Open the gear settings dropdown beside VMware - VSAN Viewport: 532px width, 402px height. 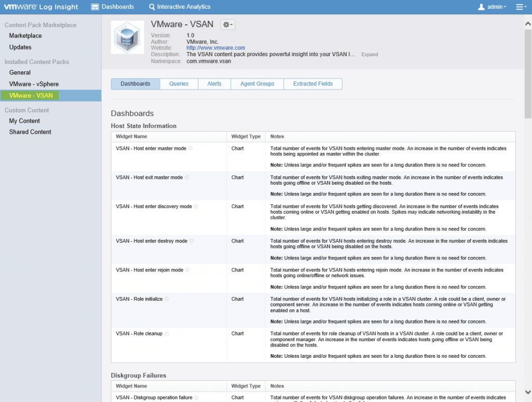(228, 24)
